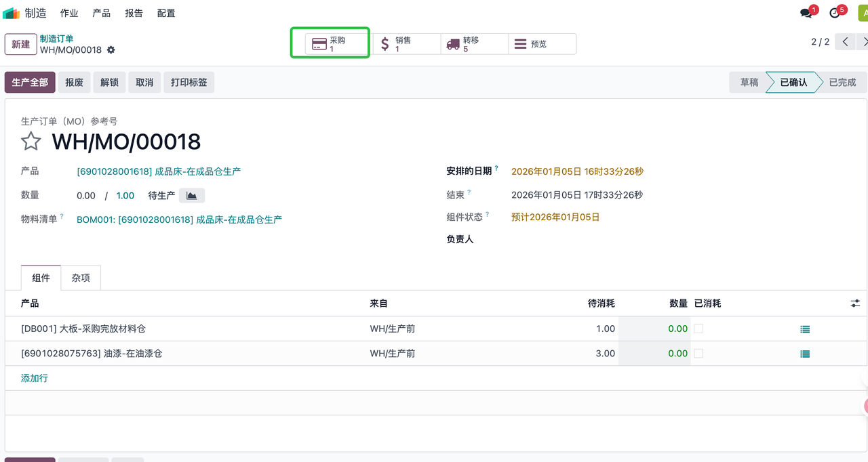Sort by the 来自 column header
The image size is (868, 462).
pos(378,303)
